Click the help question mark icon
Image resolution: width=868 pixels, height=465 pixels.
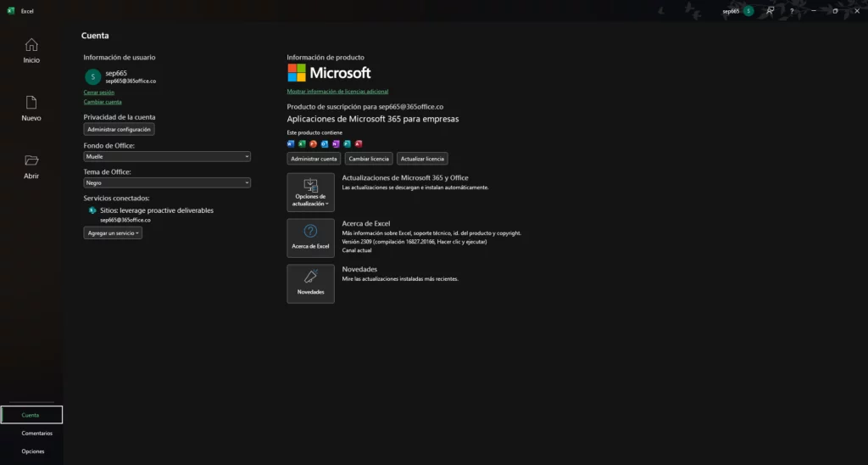792,11
